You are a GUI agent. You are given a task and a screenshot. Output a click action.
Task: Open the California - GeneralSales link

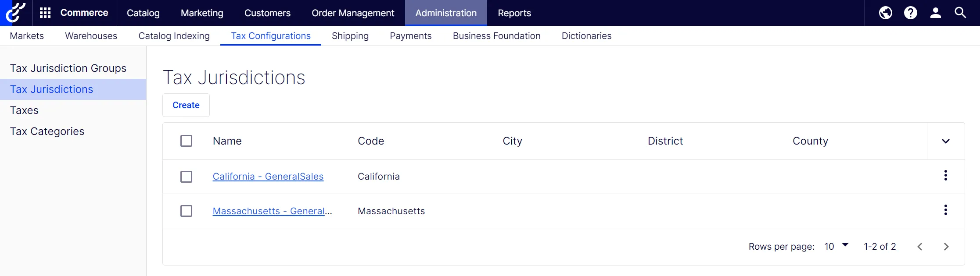pos(268,177)
